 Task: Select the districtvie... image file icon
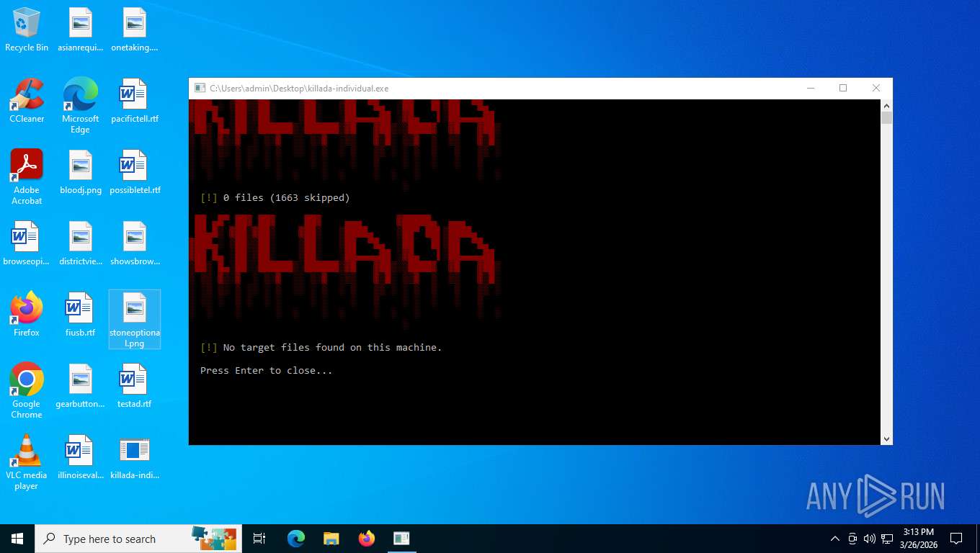click(x=81, y=243)
